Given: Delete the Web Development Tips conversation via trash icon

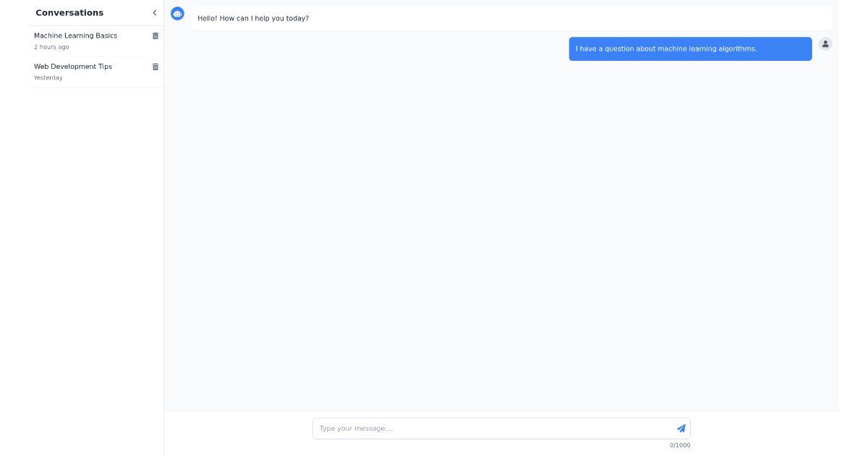Looking at the screenshot, I should click(156, 67).
